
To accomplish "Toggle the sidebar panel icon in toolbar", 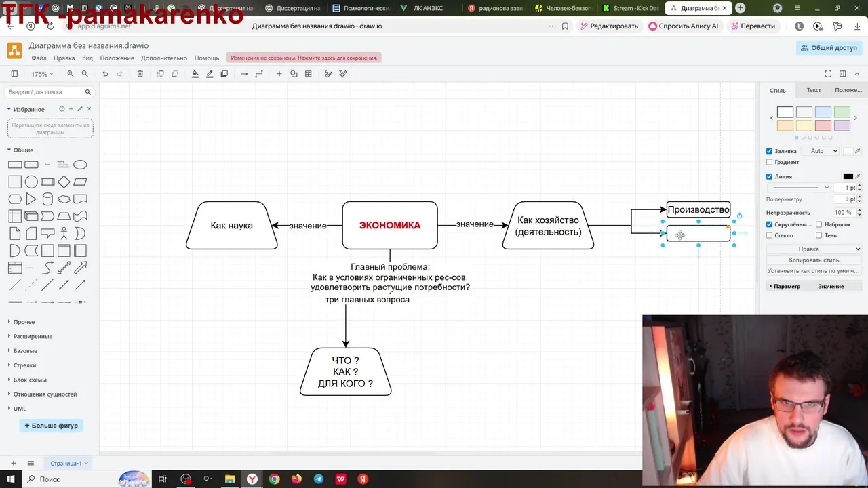I will coord(14,74).
